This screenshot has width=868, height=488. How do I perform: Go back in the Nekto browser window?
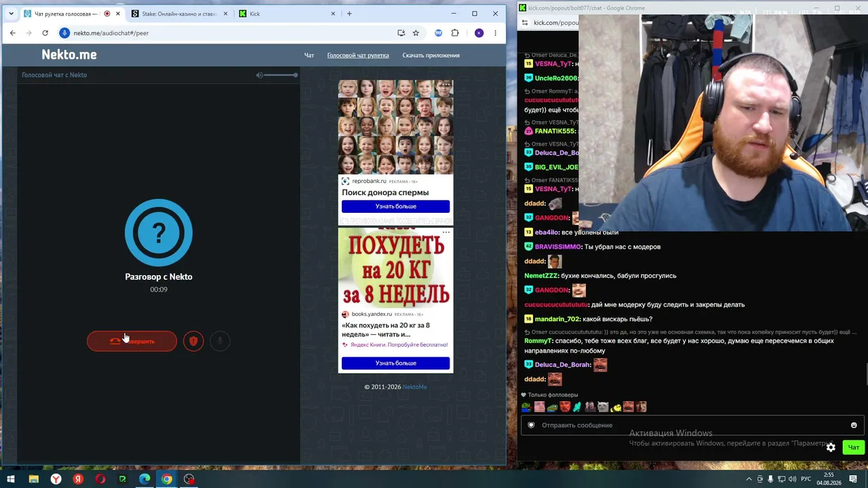tap(12, 33)
